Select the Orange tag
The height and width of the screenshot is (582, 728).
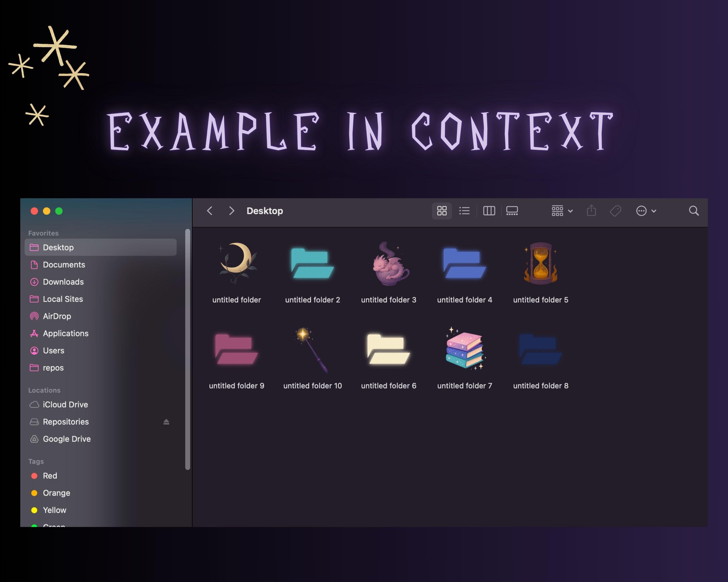point(101,493)
